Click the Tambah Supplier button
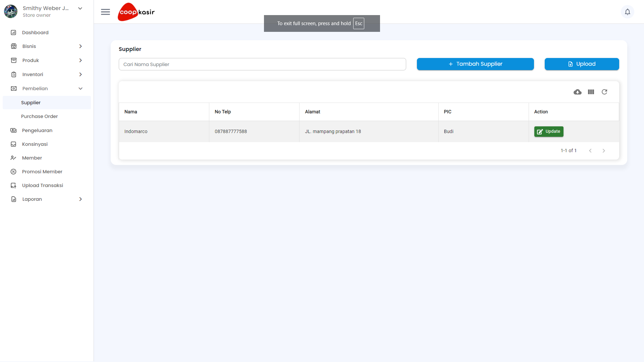644x362 pixels. (x=475, y=64)
